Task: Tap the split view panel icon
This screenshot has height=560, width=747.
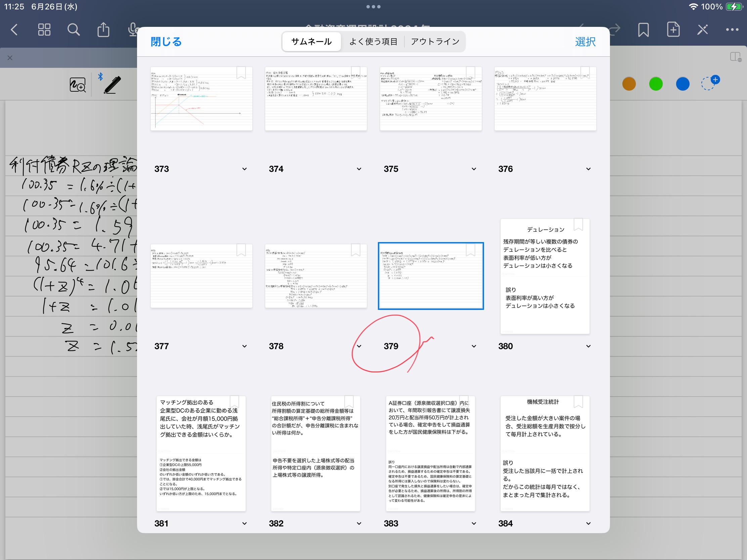Action: click(x=735, y=57)
